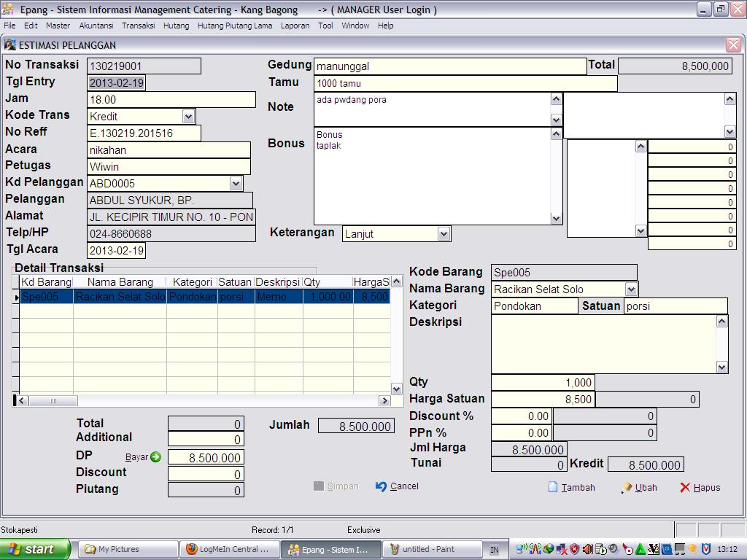Open the Akuntansi menu
The image size is (747, 560).
pyautogui.click(x=96, y=26)
